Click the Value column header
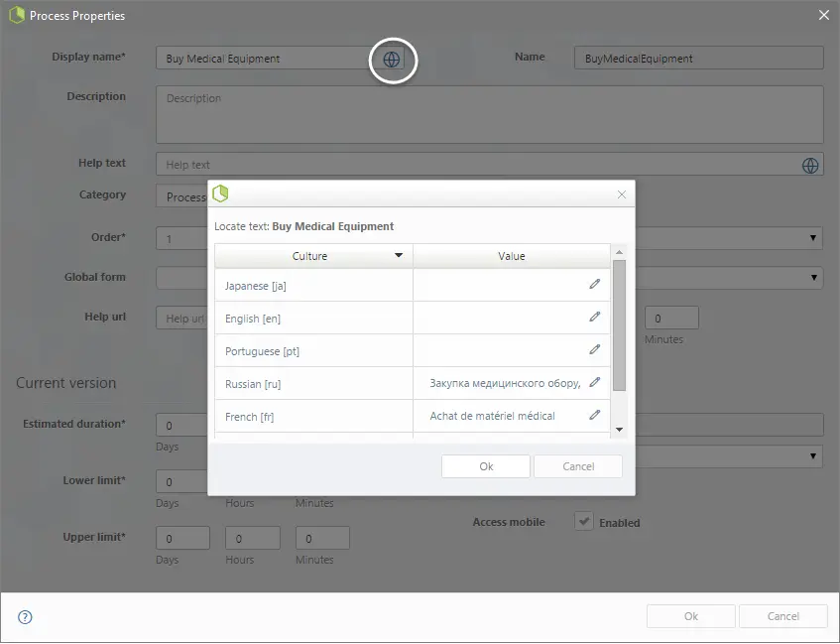 pyautogui.click(x=512, y=256)
